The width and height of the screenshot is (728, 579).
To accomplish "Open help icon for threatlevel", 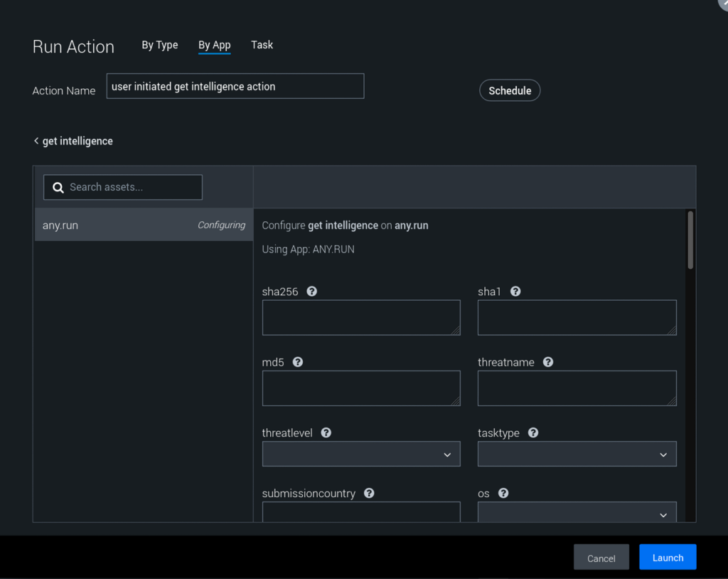I will coord(326,432).
